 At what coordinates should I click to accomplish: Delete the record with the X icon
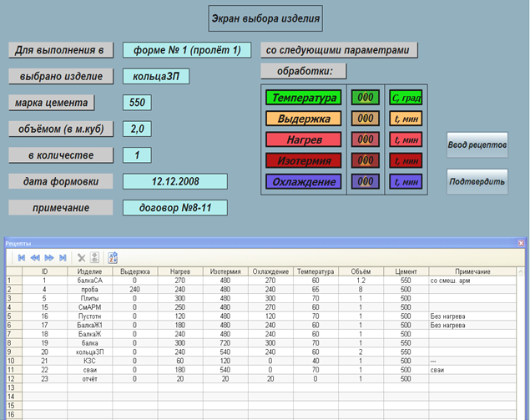(81, 258)
